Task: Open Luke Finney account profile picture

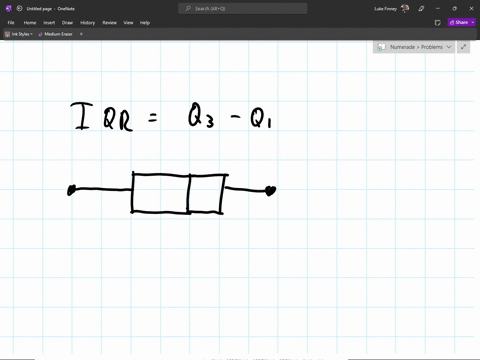Action: (405, 9)
